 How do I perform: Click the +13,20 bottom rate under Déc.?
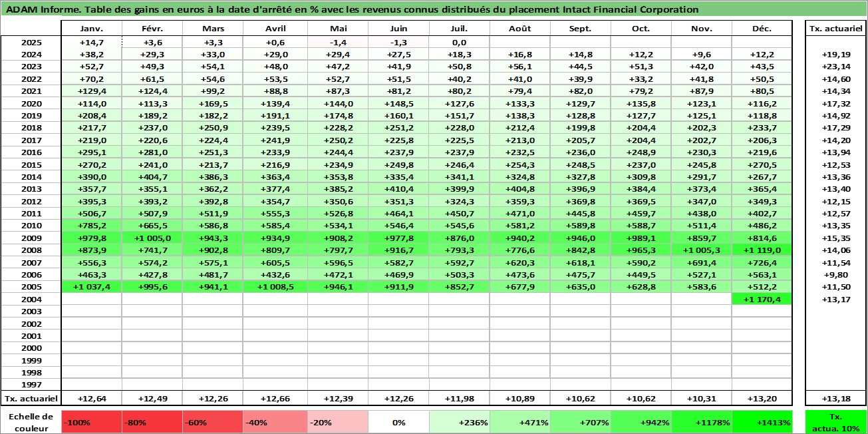(762, 399)
